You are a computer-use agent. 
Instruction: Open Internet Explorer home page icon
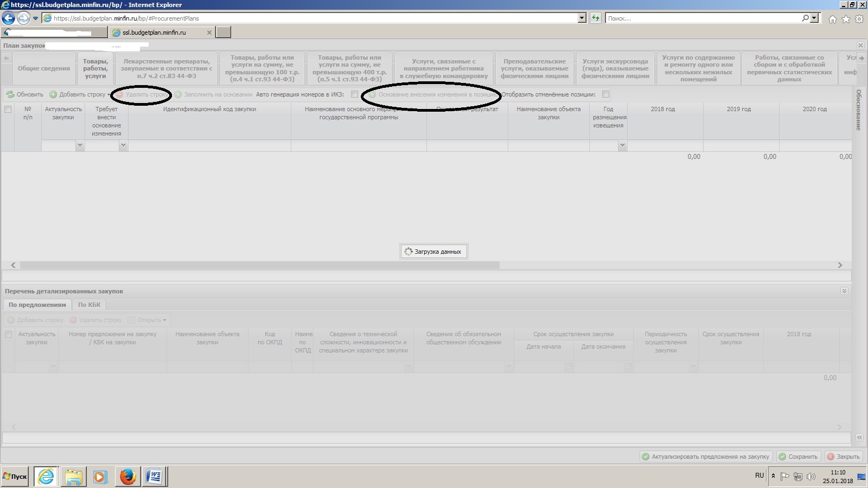[x=832, y=19]
